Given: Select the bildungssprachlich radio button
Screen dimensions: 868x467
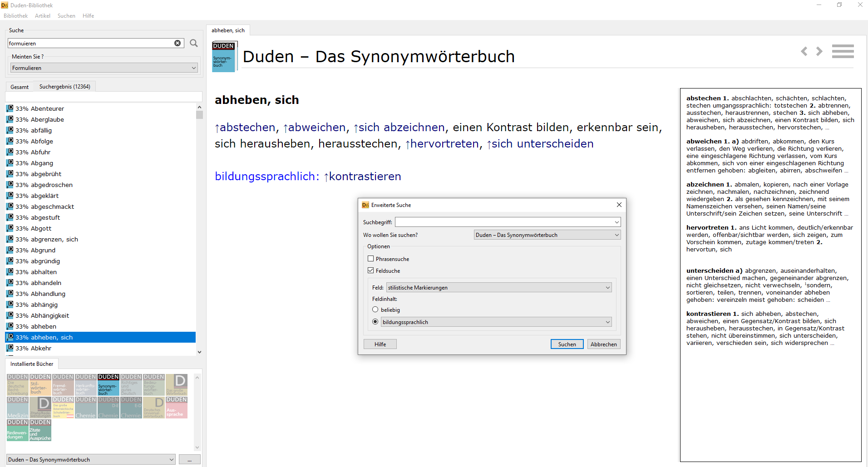Looking at the screenshot, I should pyautogui.click(x=375, y=321).
